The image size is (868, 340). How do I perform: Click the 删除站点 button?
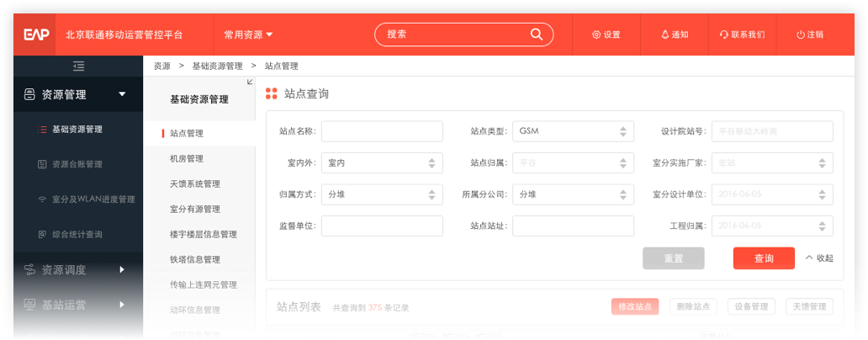693,307
